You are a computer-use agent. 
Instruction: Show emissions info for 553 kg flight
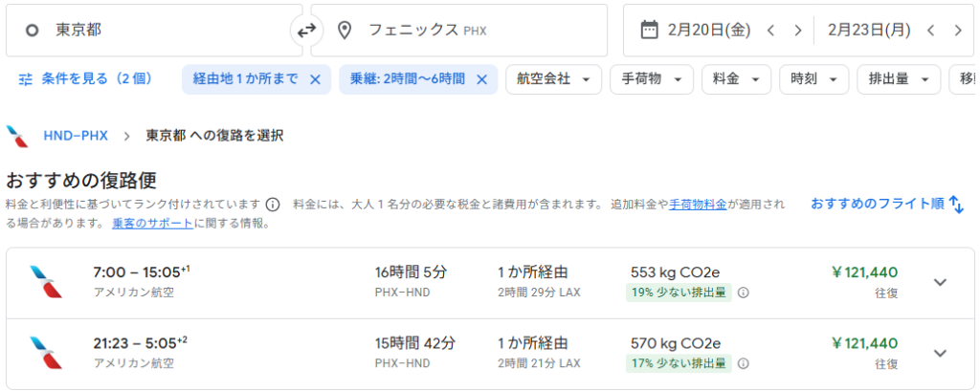coord(743,293)
